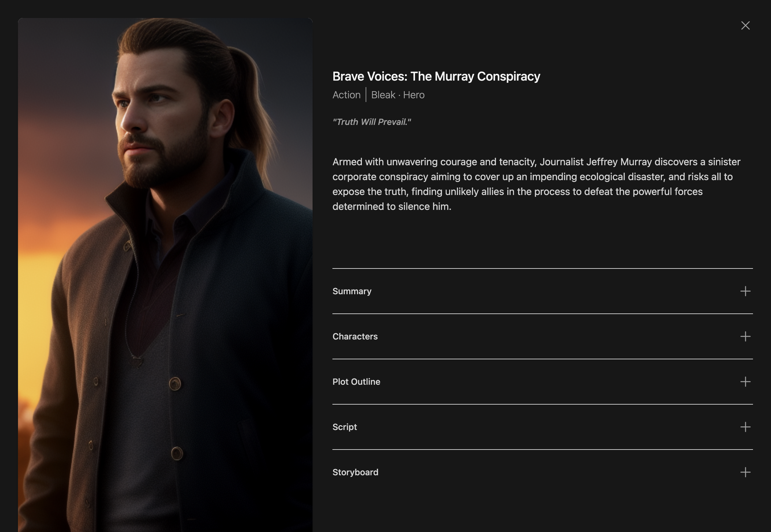Expand the Summary section label
Viewport: 771px width, 532px height.
point(352,291)
